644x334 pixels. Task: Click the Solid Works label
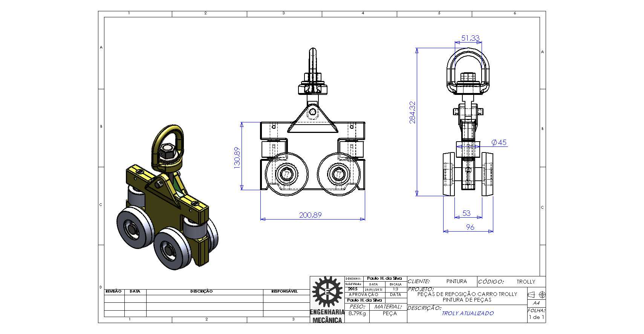[x=353, y=284]
